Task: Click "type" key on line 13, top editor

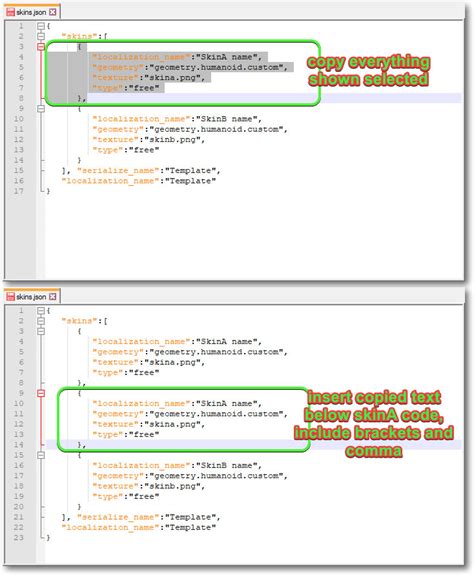Action: point(108,150)
